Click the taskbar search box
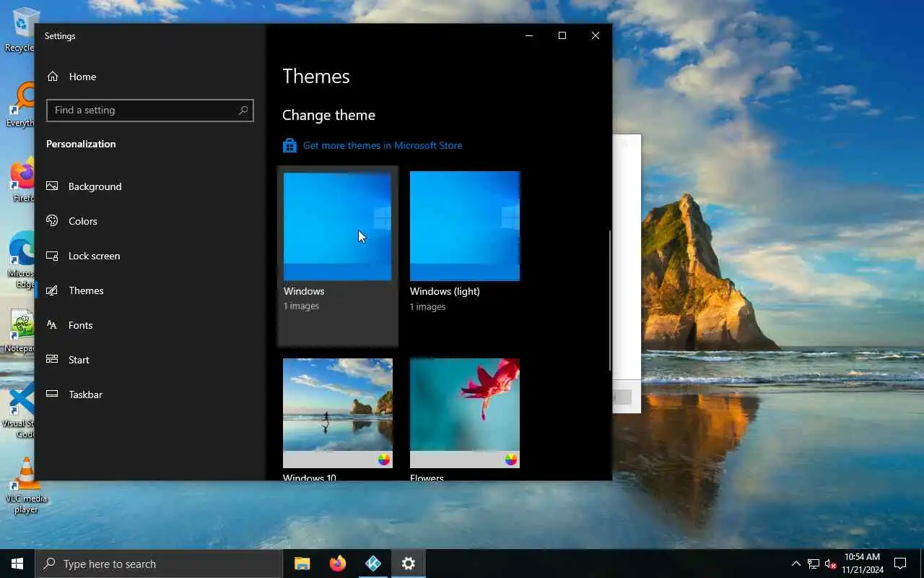The height and width of the screenshot is (578, 924). coord(159,564)
